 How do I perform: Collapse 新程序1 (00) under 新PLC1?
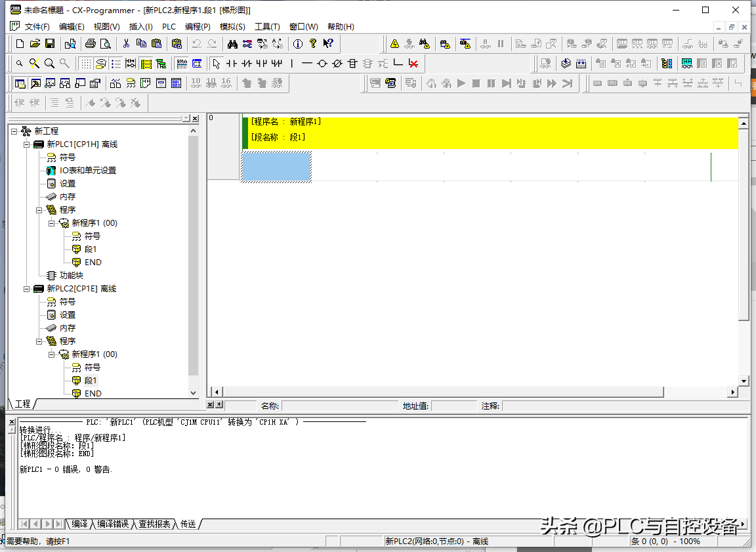pyautogui.click(x=52, y=223)
